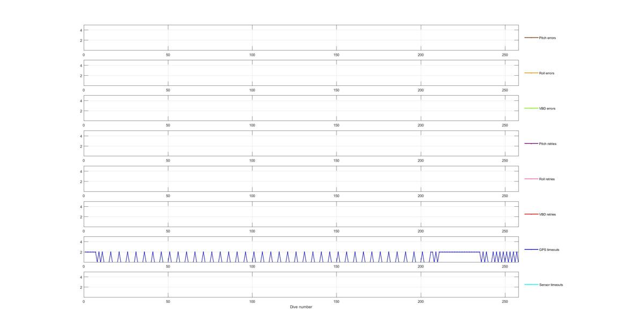Click the 'Sensor timeouts' legend label
This screenshot has width=644, height=334.
(551, 285)
